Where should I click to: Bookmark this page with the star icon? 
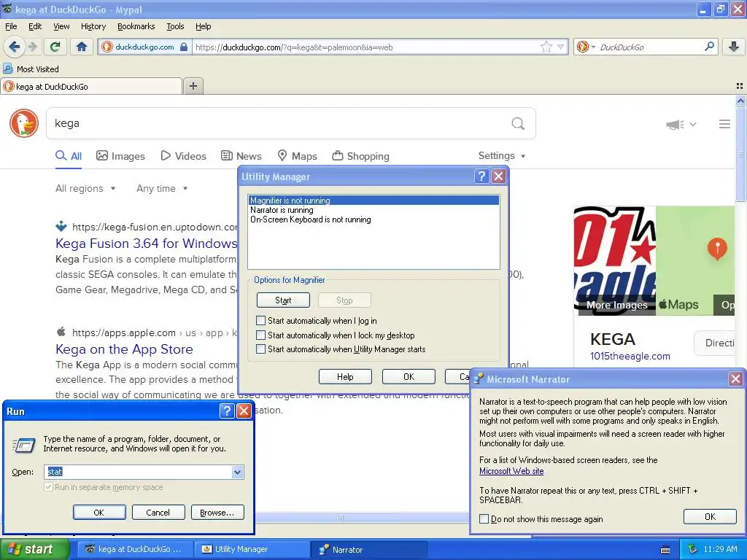pyautogui.click(x=546, y=47)
